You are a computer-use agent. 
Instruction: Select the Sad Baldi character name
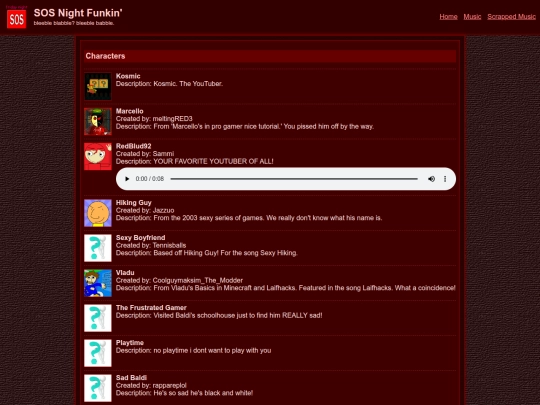[x=131, y=378]
